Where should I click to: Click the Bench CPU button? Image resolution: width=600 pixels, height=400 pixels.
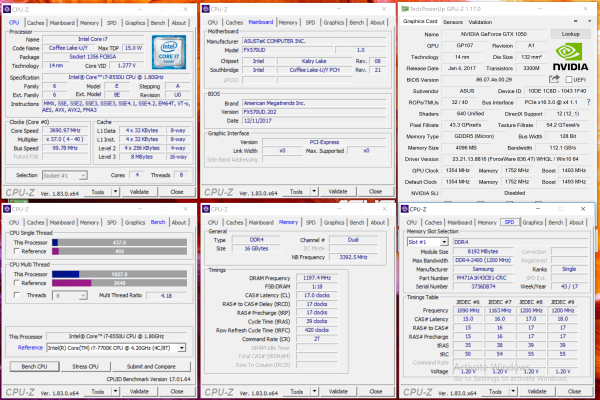[x=34, y=366]
